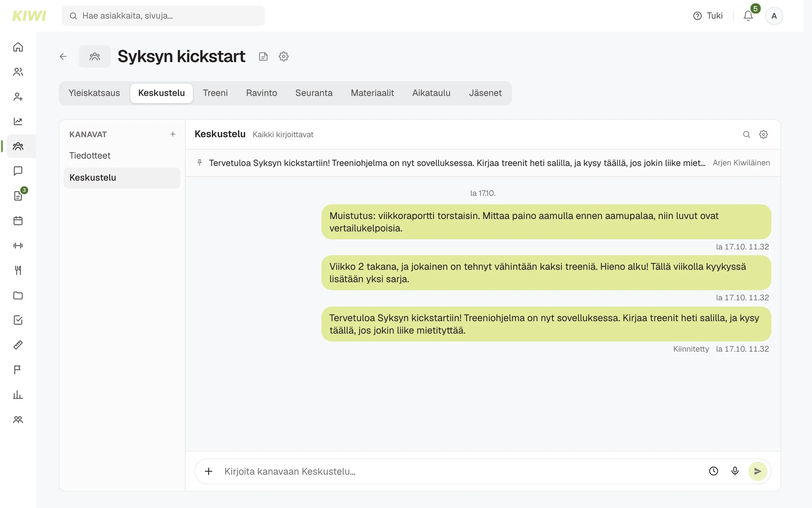This screenshot has width=812, height=508.
Task: Open the home icon in sidebar
Action: pyautogui.click(x=18, y=47)
